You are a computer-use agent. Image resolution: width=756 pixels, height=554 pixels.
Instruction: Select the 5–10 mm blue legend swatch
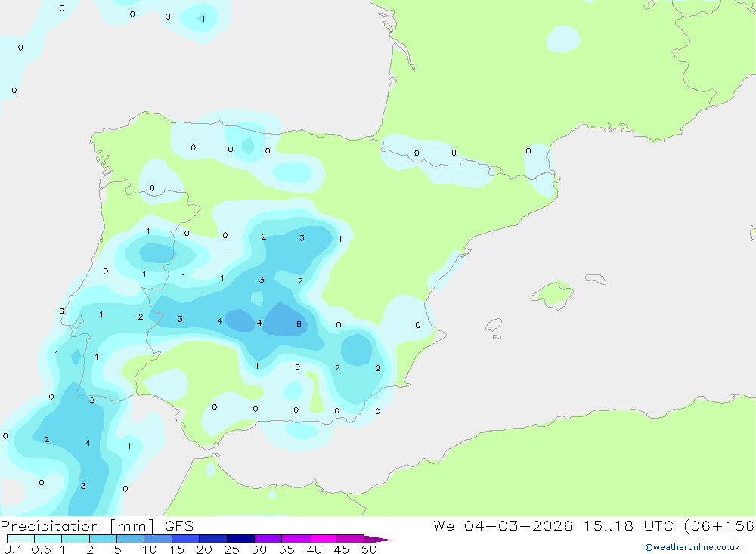(131, 539)
